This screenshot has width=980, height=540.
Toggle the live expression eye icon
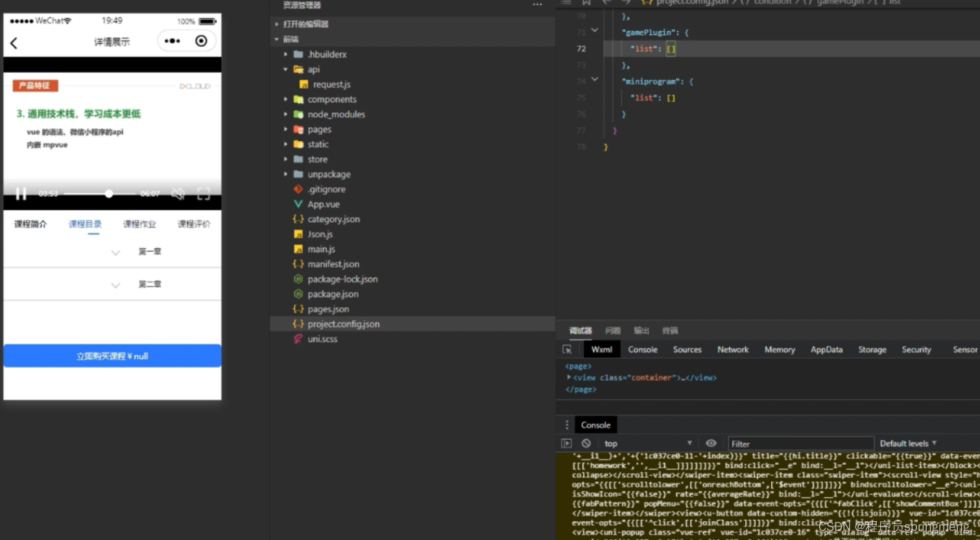tap(711, 443)
